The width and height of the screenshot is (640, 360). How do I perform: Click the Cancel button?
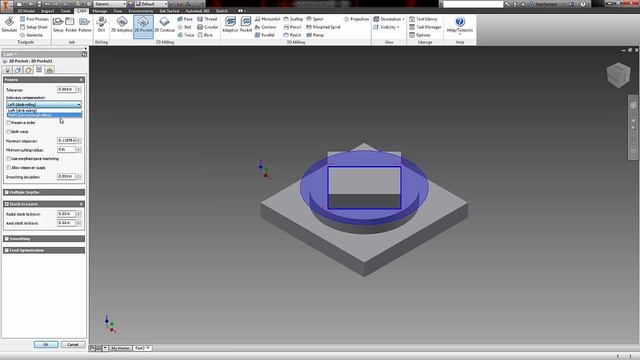73,344
